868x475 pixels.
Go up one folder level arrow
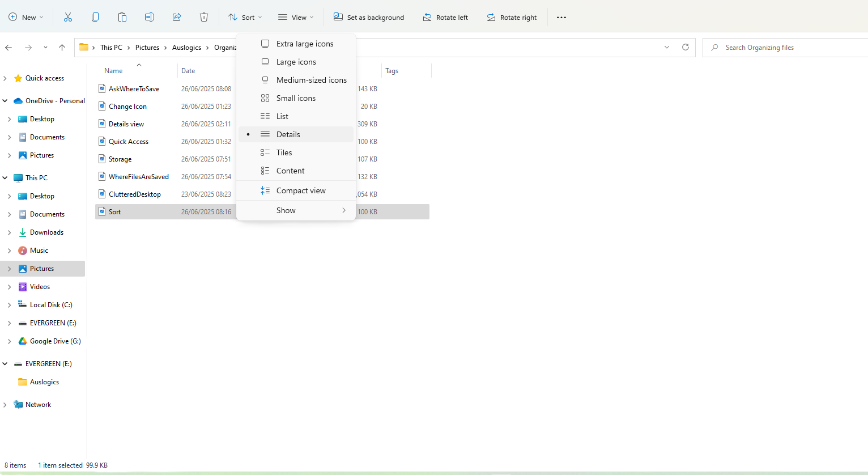coord(62,48)
